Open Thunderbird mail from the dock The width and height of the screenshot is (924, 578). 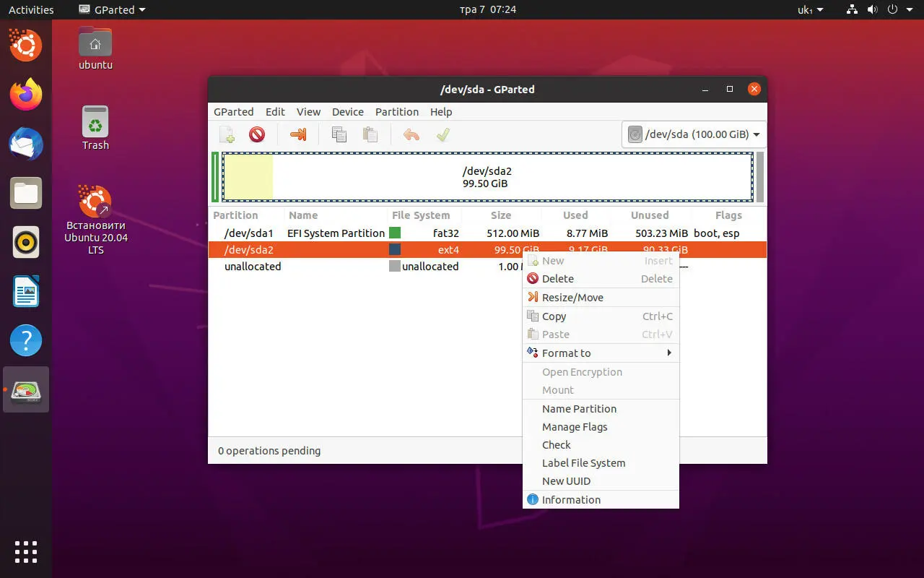[x=26, y=144]
